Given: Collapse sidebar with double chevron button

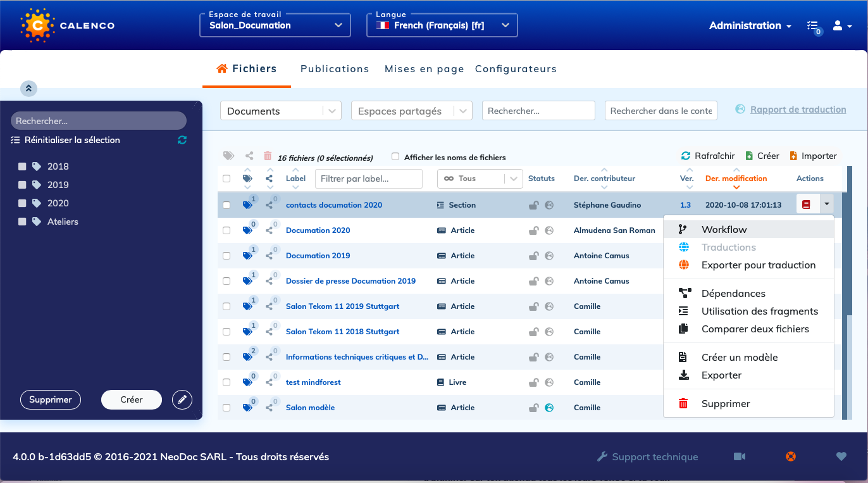Looking at the screenshot, I should pyautogui.click(x=29, y=89).
